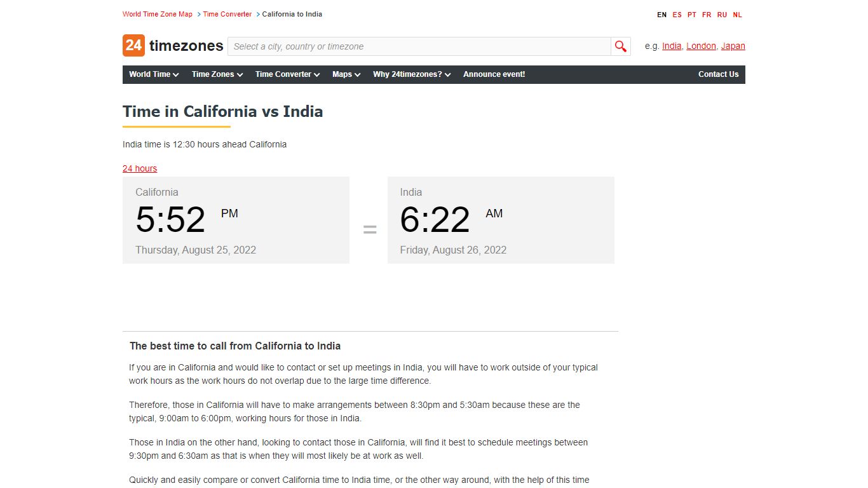The width and height of the screenshot is (868, 488).
Task: Click India time 6:22
Action: [x=435, y=220]
